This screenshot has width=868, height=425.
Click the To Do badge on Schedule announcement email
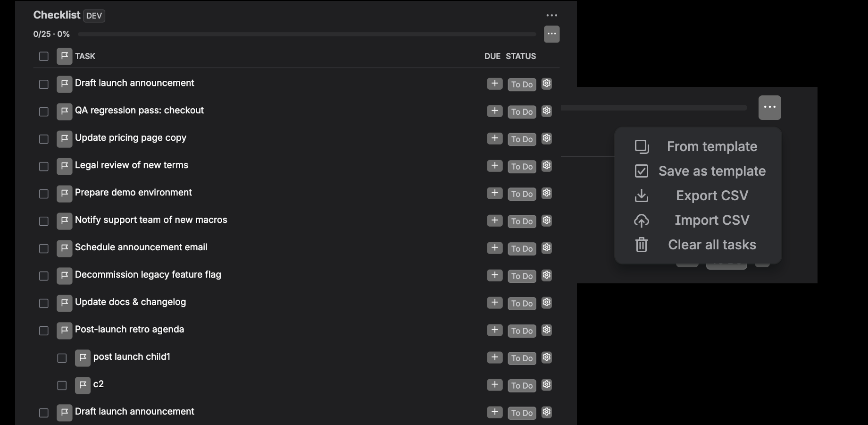(x=522, y=249)
